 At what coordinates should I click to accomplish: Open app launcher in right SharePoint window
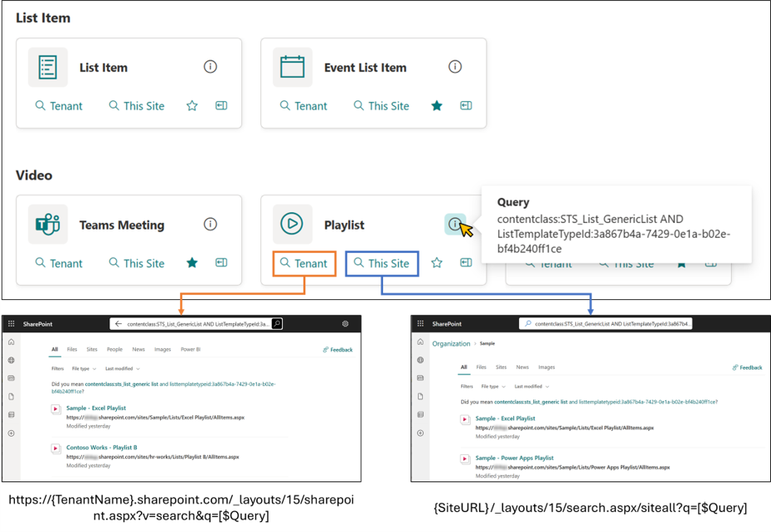[x=420, y=323]
